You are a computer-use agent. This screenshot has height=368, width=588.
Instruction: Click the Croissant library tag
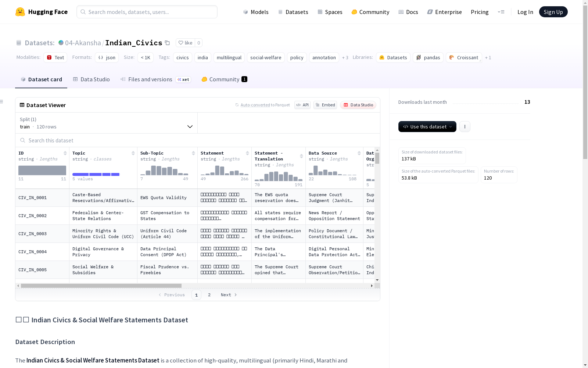click(x=464, y=57)
